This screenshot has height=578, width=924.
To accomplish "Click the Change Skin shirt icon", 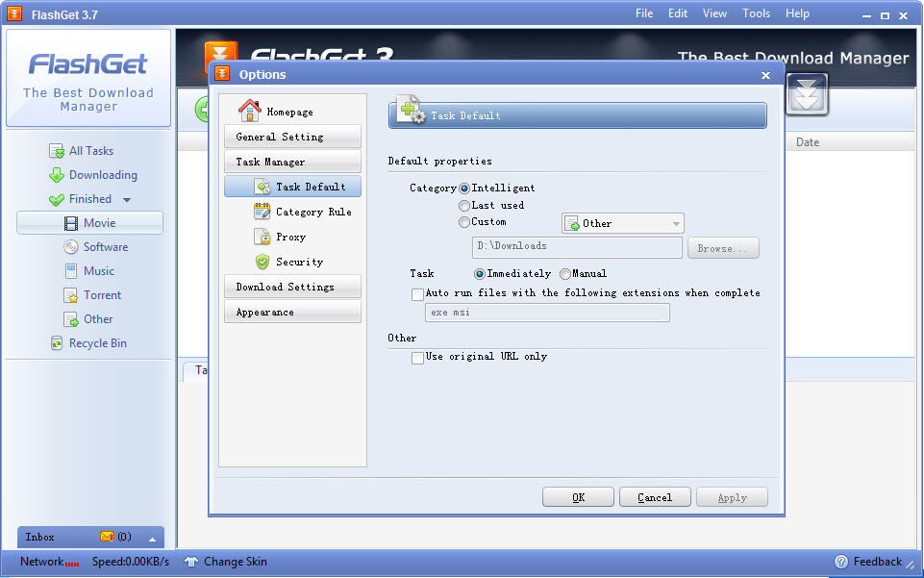I will tap(191, 562).
